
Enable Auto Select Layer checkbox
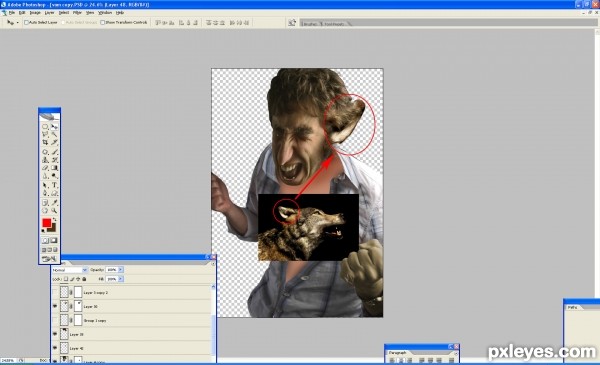click(26, 23)
